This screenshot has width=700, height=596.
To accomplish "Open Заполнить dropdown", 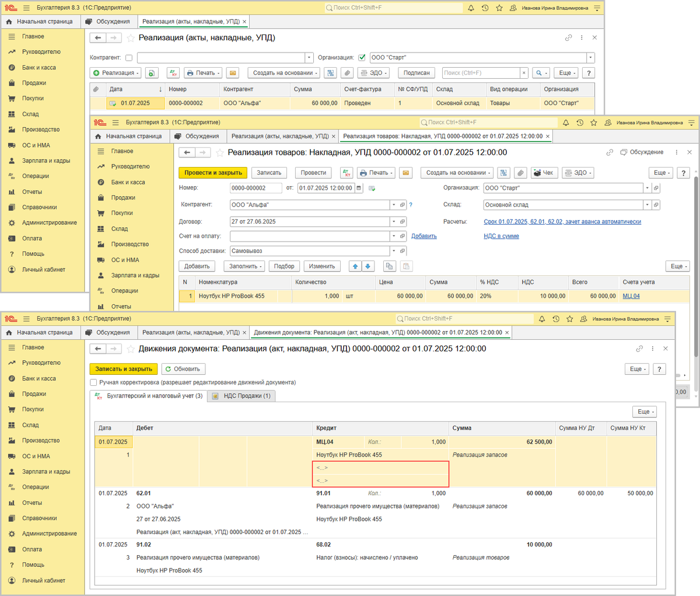I will pyautogui.click(x=244, y=266).
